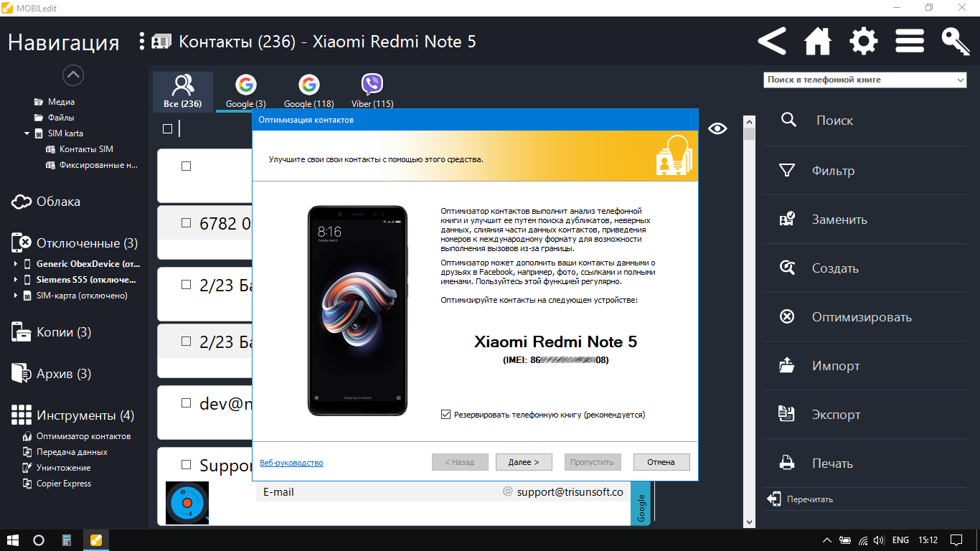Check the topmost empty contact checkbox

pos(186,166)
